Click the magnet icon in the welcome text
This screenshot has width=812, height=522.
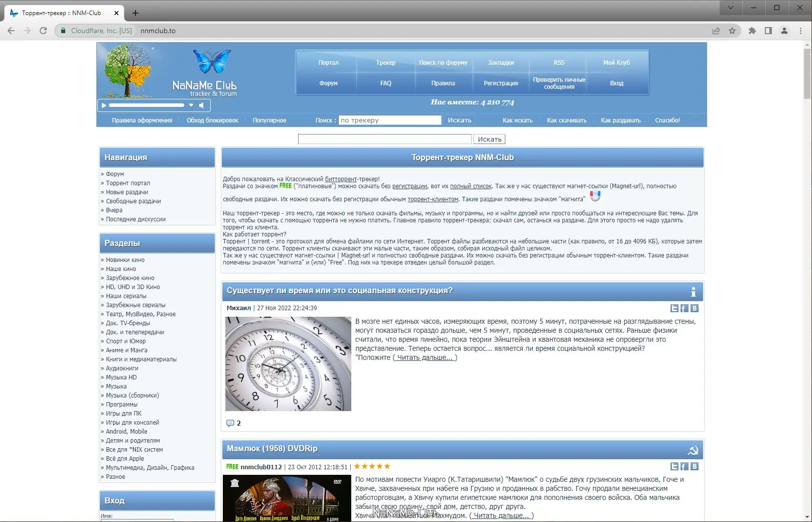point(595,196)
